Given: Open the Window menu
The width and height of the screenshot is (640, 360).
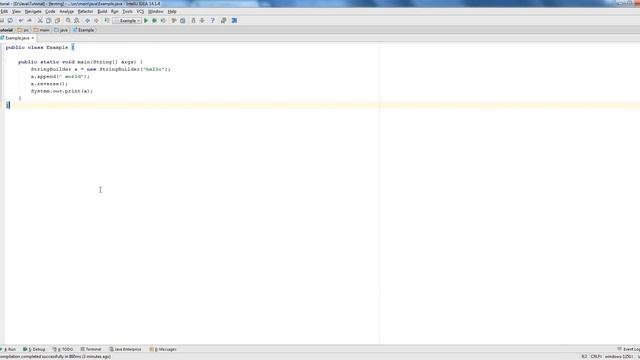Looking at the screenshot, I should pyautogui.click(x=156, y=11).
